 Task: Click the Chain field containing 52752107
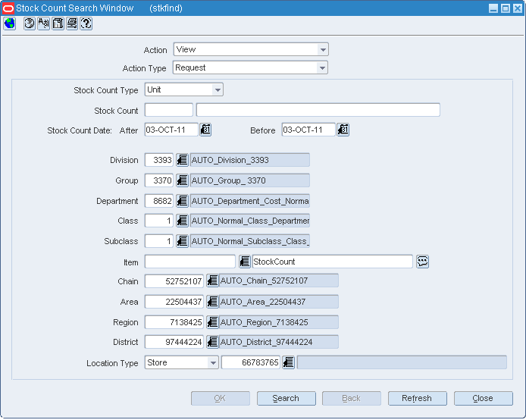(174, 281)
